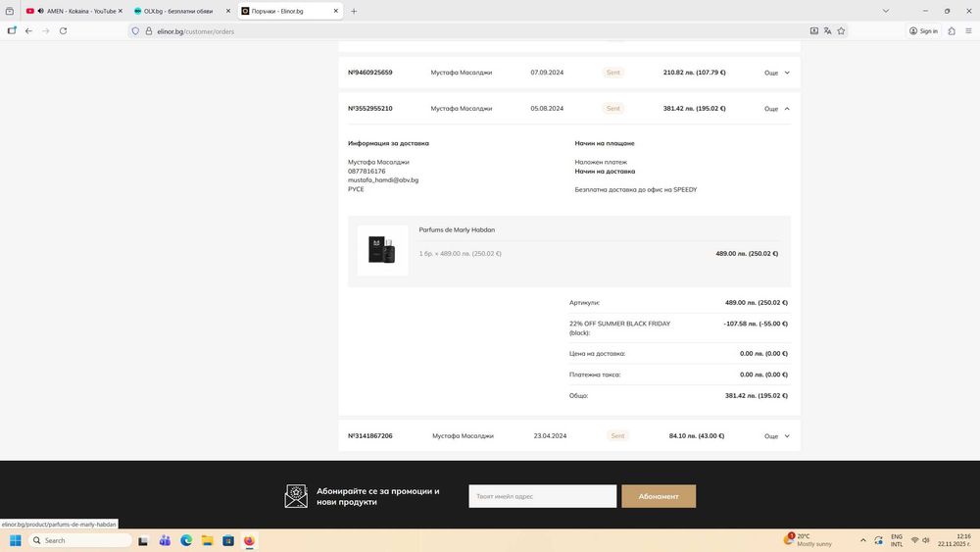Open list all tabs chevron
The image size is (980, 552).
click(x=886, y=11)
